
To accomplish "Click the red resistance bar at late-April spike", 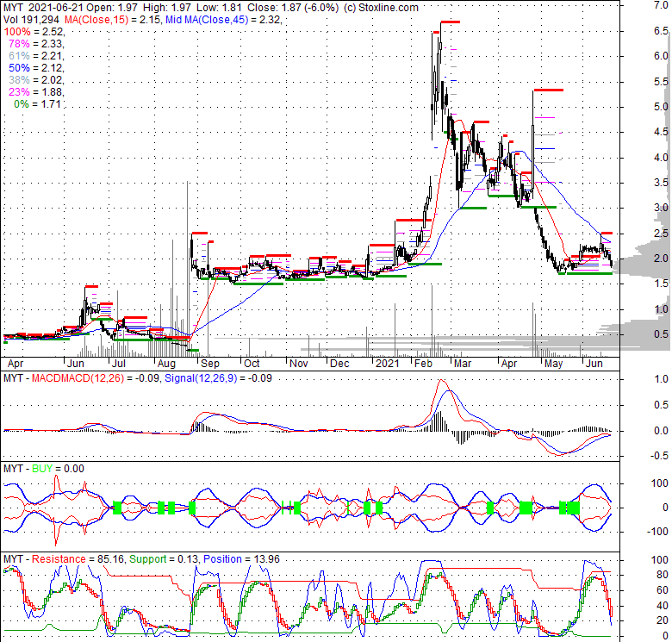I will point(549,90).
